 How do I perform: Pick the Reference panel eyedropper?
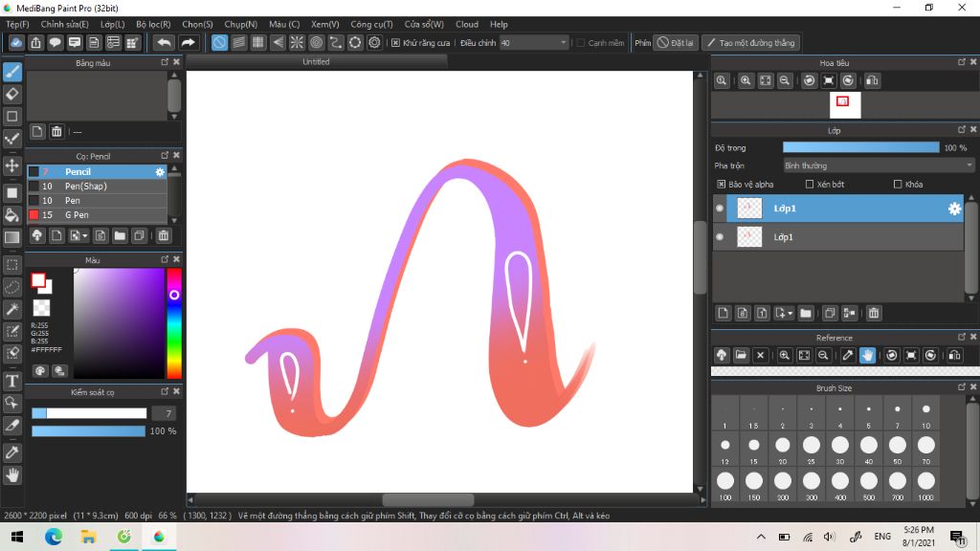(848, 356)
